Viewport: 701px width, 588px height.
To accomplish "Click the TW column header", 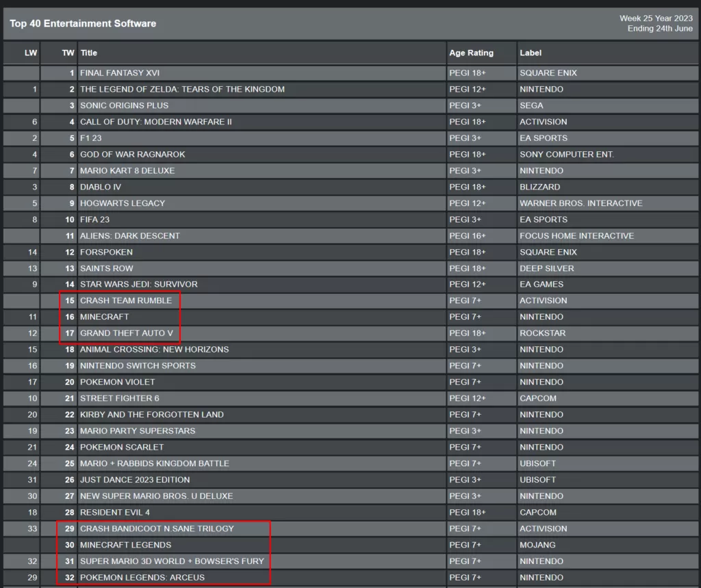I will pyautogui.click(x=68, y=53).
